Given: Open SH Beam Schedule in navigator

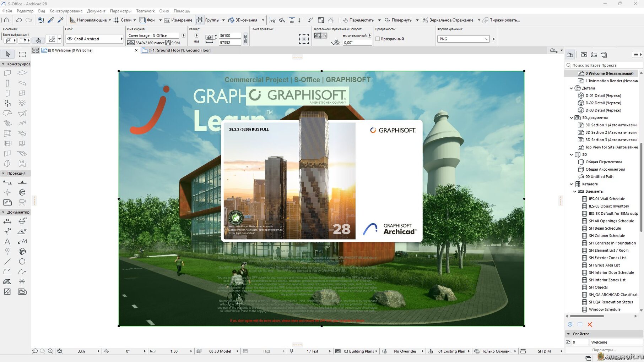Looking at the screenshot, I should [605, 229].
